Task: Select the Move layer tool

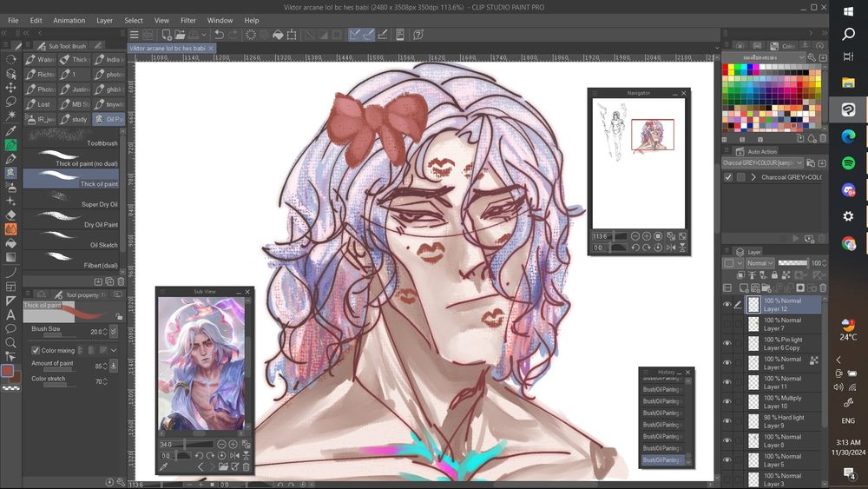Action: (x=10, y=88)
